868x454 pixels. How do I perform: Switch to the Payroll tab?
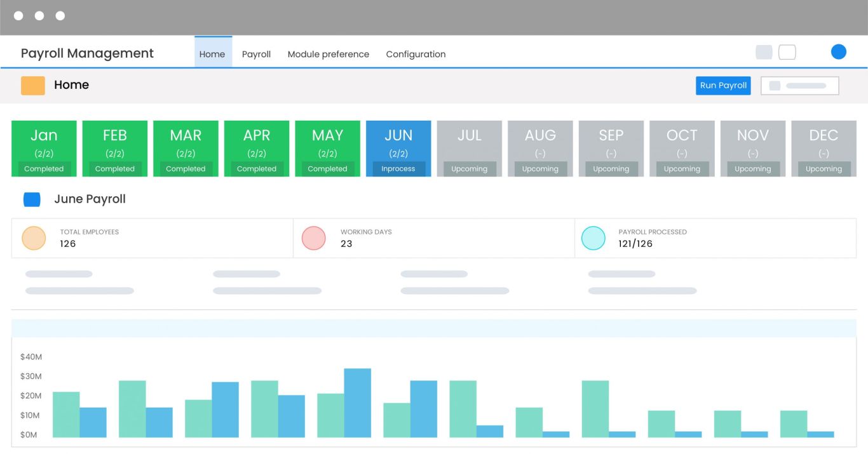[256, 54]
